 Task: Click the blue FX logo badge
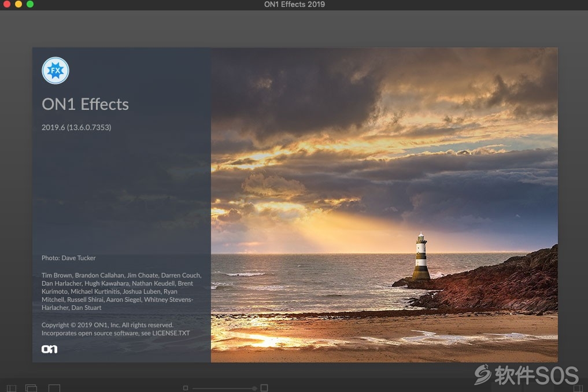(56, 71)
